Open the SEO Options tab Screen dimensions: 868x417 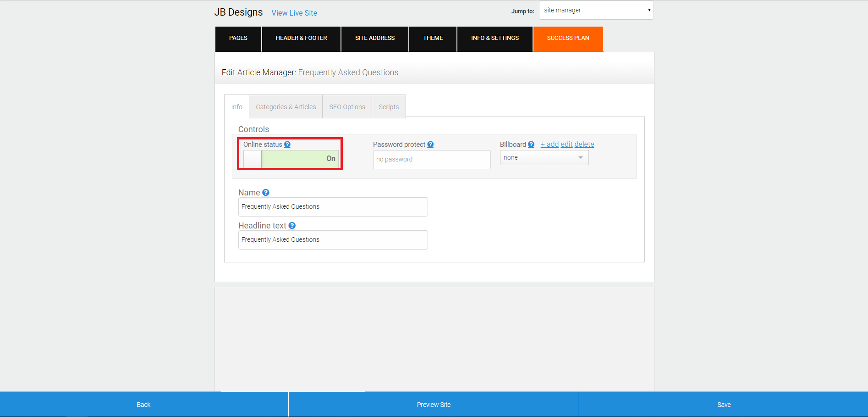[347, 107]
